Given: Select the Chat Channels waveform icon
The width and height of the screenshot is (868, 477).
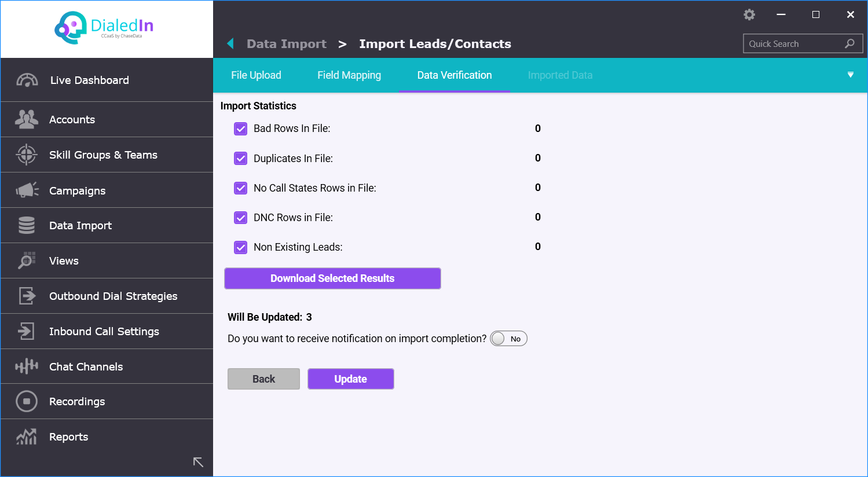Looking at the screenshot, I should click(26, 366).
